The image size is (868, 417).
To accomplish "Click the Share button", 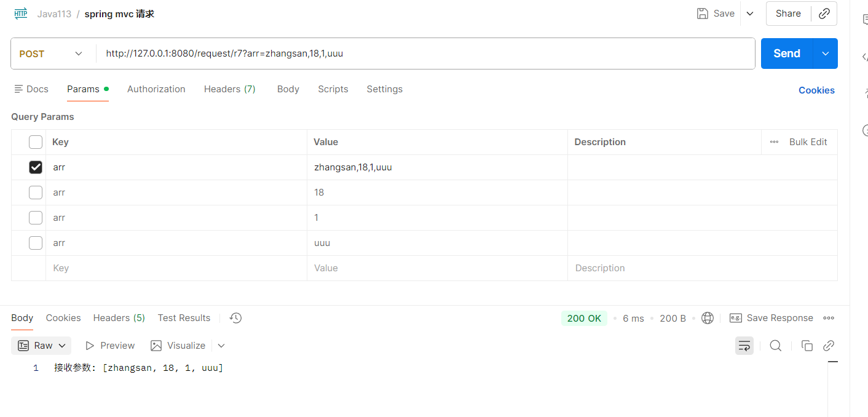I will click(x=788, y=14).
